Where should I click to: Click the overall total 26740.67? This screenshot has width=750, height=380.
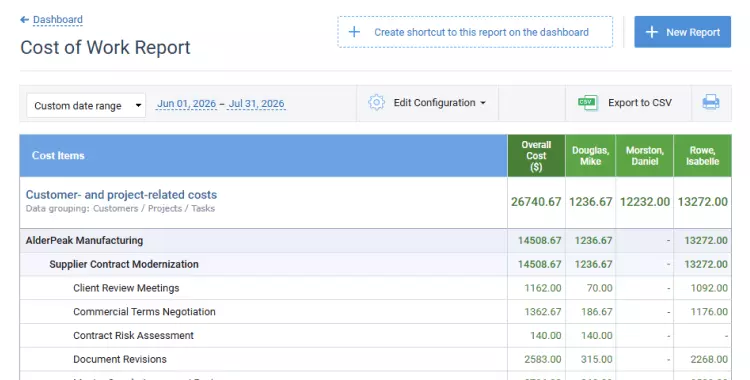pos(536,201)
